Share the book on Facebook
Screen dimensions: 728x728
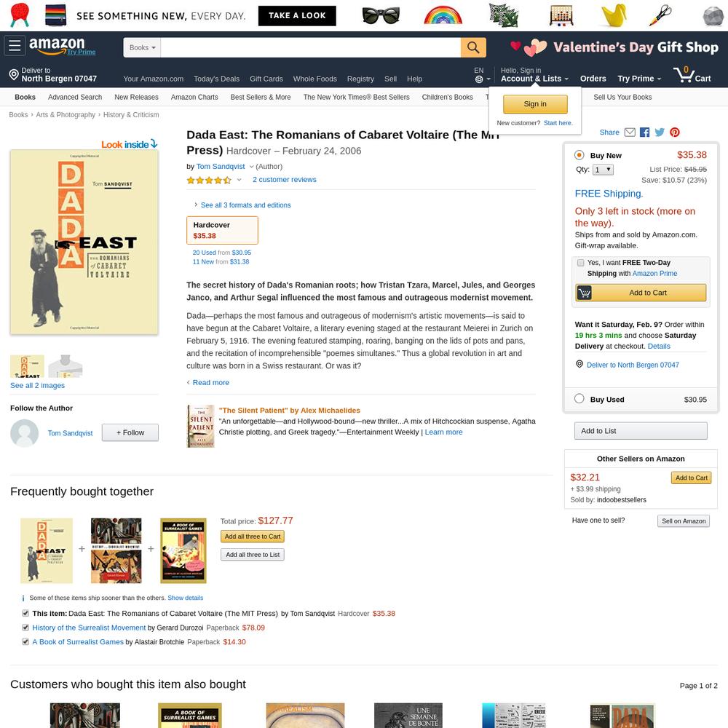coord(644,132)
